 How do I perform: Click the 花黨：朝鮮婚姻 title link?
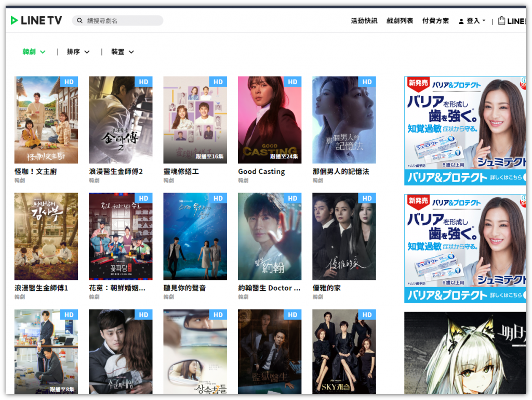click(117, 288)
